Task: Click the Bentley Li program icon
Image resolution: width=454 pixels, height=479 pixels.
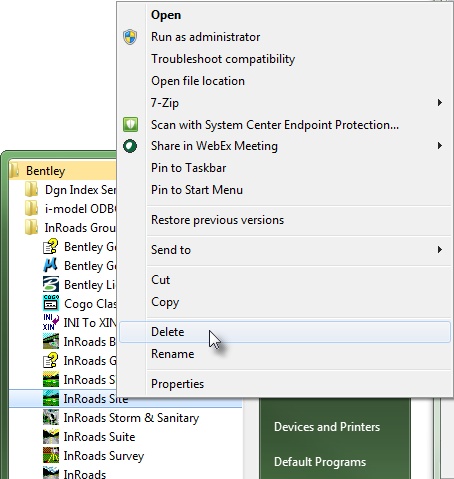Action: 51,284
